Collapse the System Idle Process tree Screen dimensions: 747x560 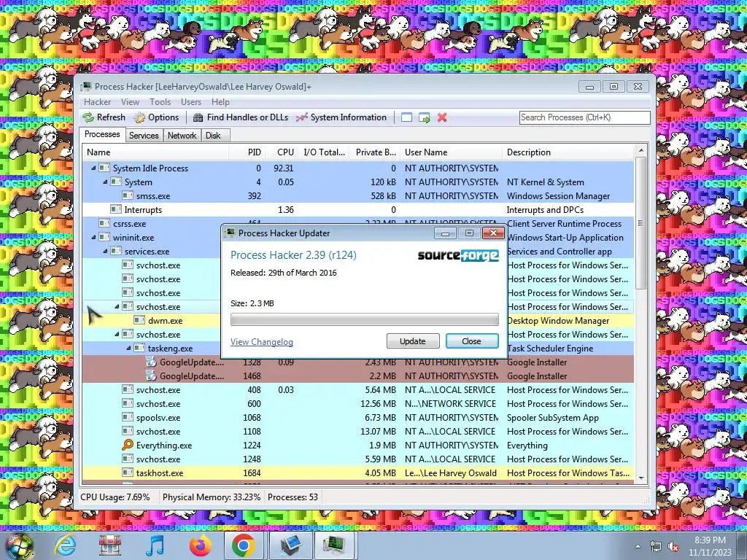click(x=93, y=168)
